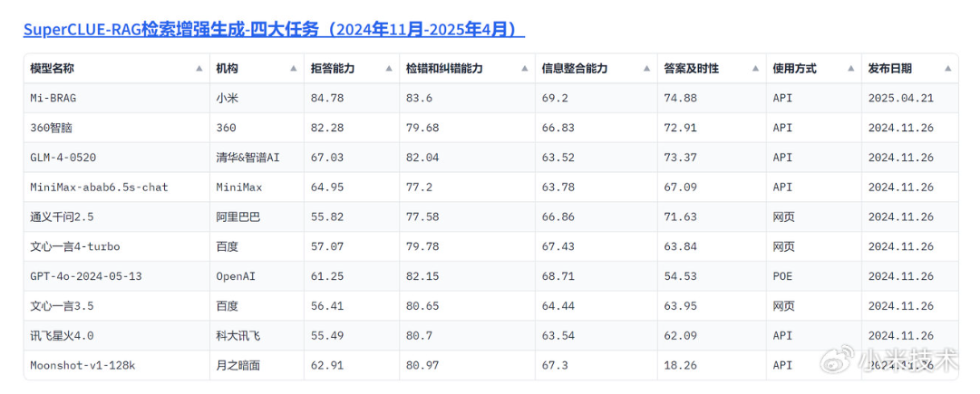Click the 机构 header text
The height and width of the screenshot is (394, 980).
pos(227,69)
